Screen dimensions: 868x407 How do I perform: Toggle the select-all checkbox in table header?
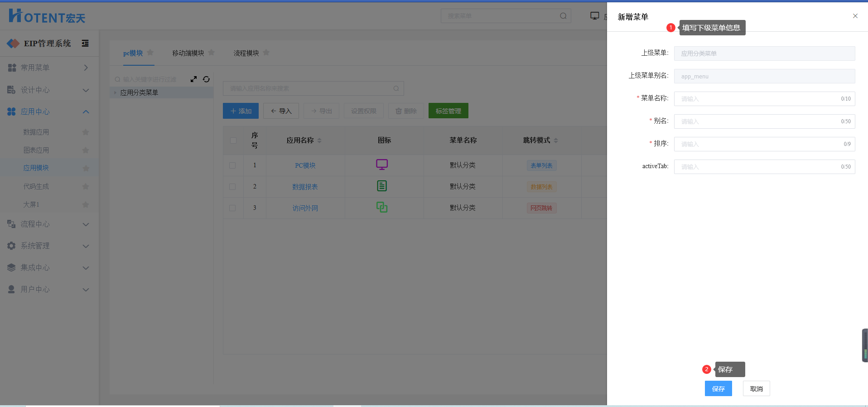point(233,141)
